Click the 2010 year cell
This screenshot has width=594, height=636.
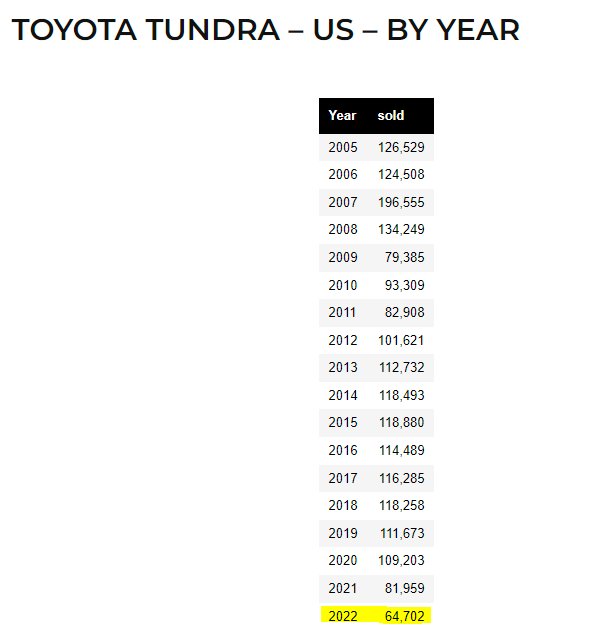point(343,285)
